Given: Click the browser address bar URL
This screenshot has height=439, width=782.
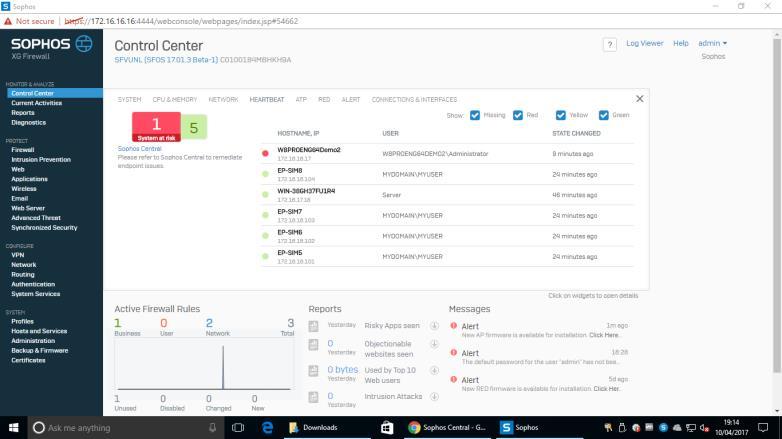Looking at the screenshot, I should coord(182,21).
